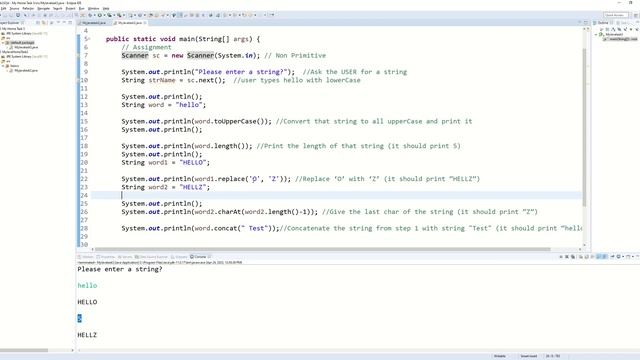Minimize the Package Explorer view
Viewport: 640px width, 360px height.
point(64,23)
